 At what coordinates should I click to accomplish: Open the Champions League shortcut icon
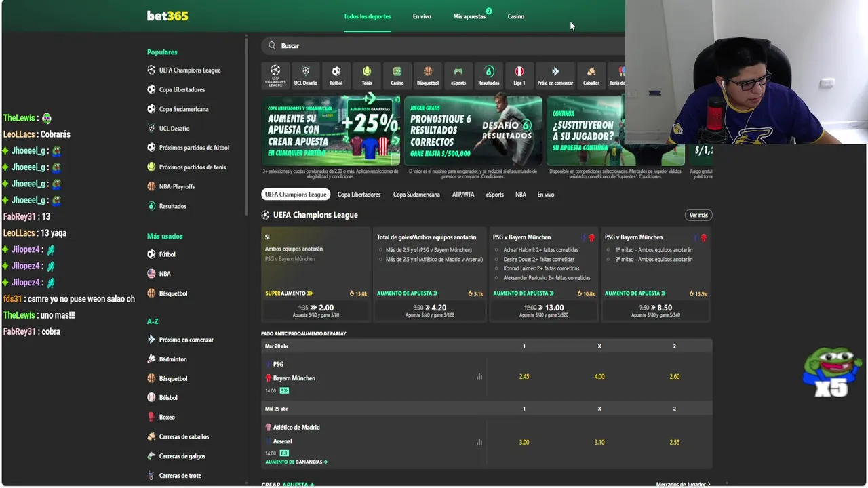coord(275,75)
